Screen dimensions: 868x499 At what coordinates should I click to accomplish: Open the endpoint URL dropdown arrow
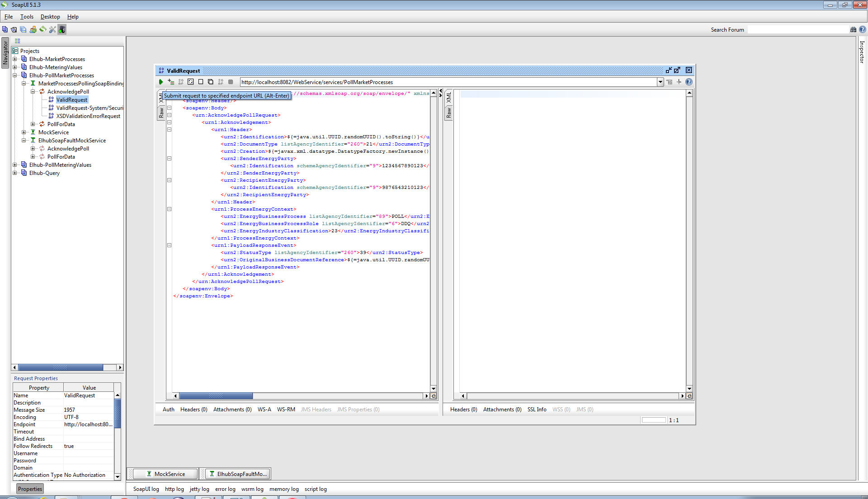660,82
